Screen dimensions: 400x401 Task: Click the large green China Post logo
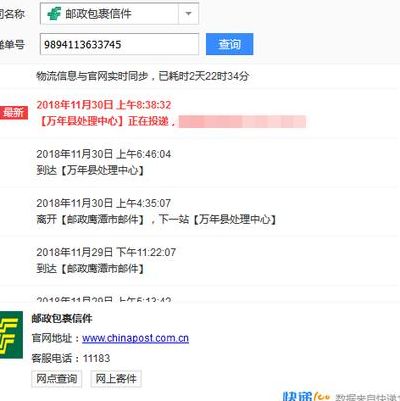point(11,335)
